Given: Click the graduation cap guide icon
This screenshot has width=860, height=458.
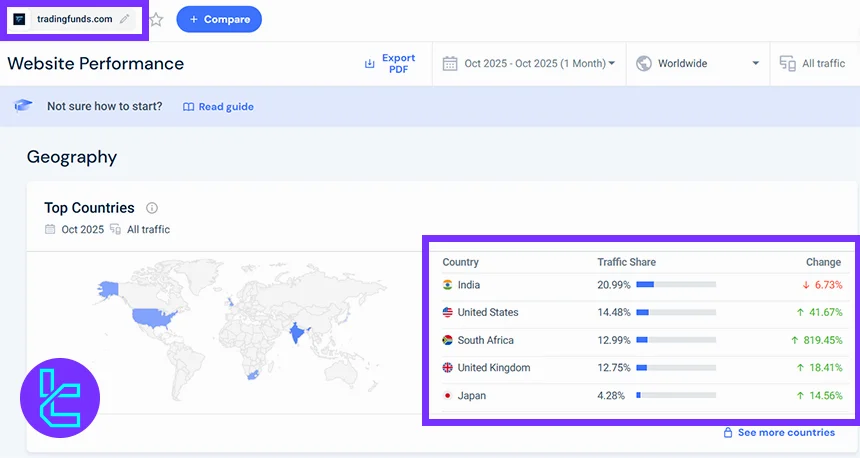Looking at the screenshot, I should 24,106.
